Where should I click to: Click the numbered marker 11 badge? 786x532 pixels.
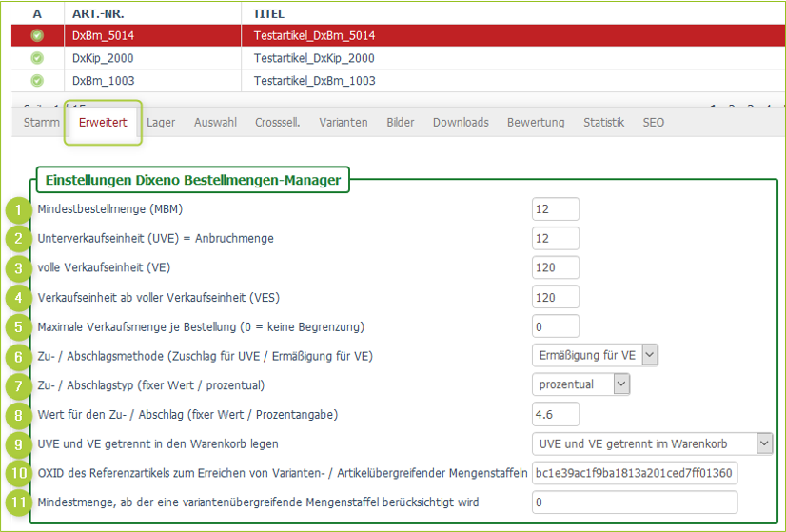coord(18,502)
